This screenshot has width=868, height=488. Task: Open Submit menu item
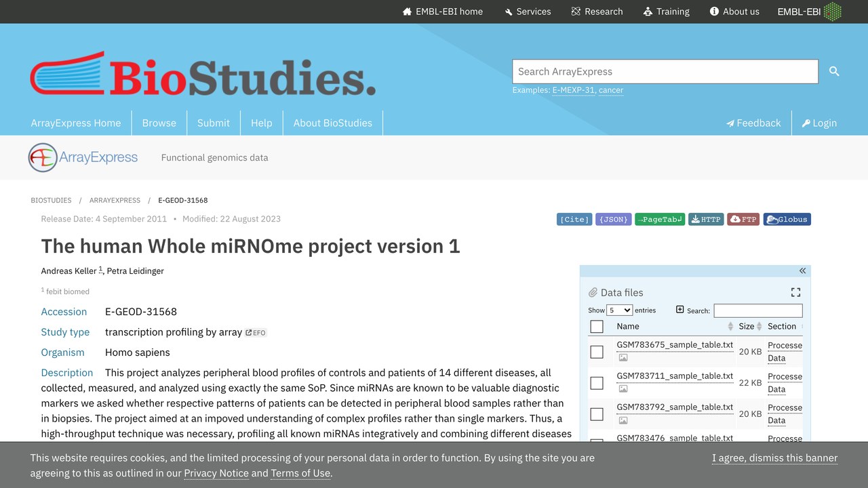point(214,123)
